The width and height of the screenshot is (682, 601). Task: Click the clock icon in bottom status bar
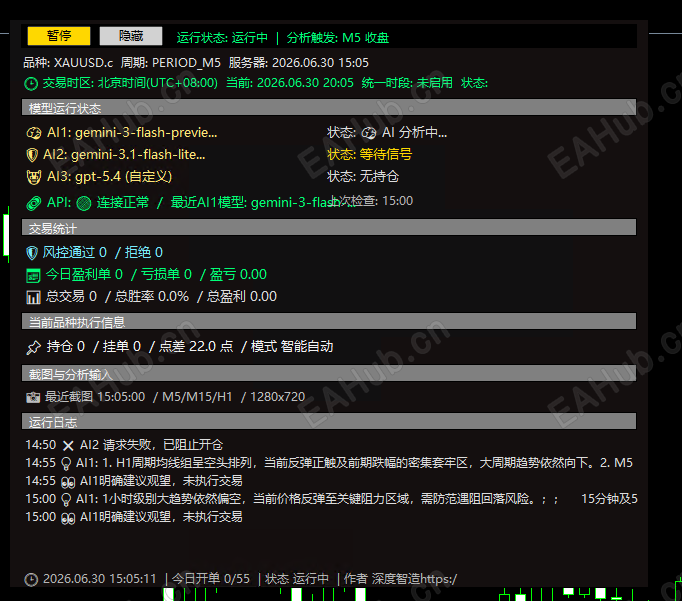point(31,579)
